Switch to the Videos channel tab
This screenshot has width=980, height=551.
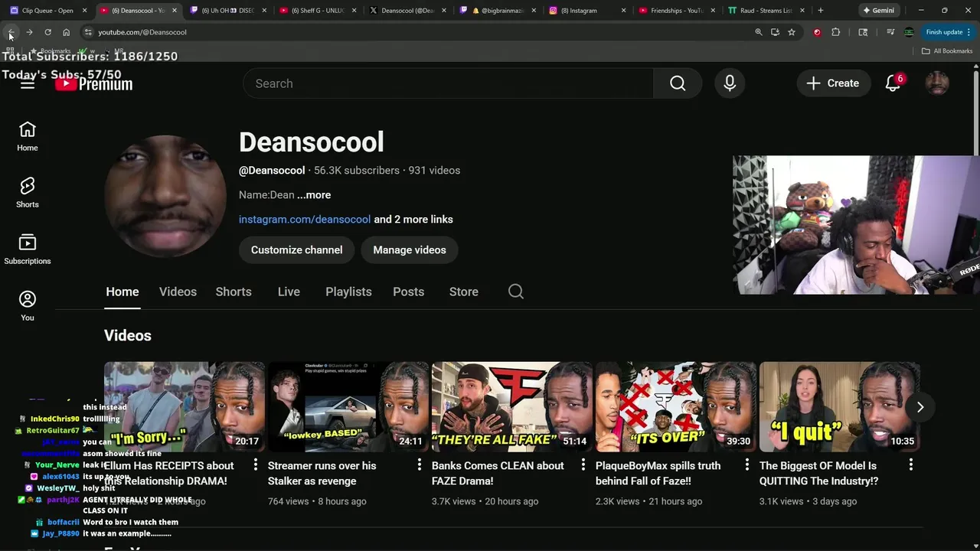(178, 292)
